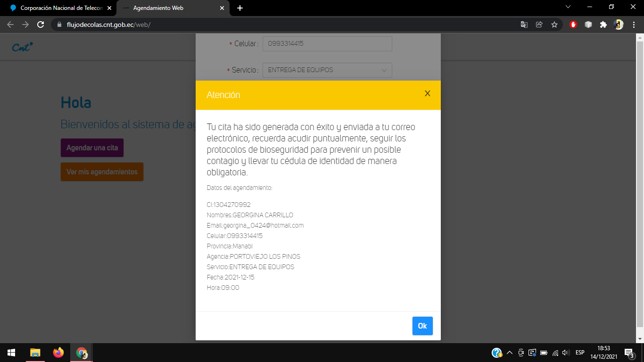Bookmark this page with the star icon

[x=554, y=25]
